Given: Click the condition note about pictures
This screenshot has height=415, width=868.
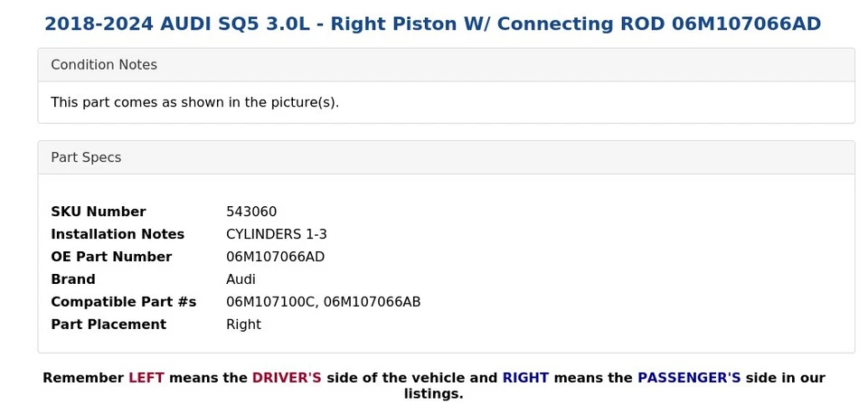Looking at the screenshot, I should pyautogui.click(x=194, y=102).
